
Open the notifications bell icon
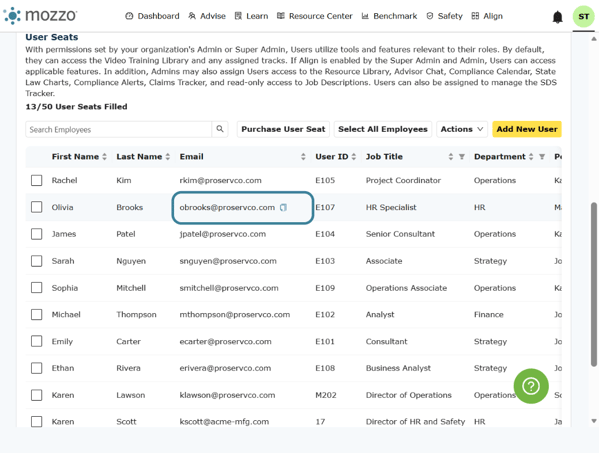point(557,17)
